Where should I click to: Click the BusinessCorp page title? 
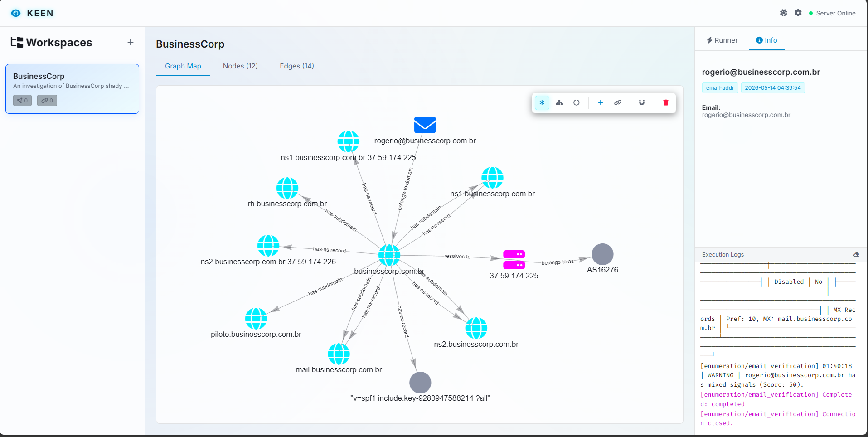pyautogui.click(x=190, y=44)
